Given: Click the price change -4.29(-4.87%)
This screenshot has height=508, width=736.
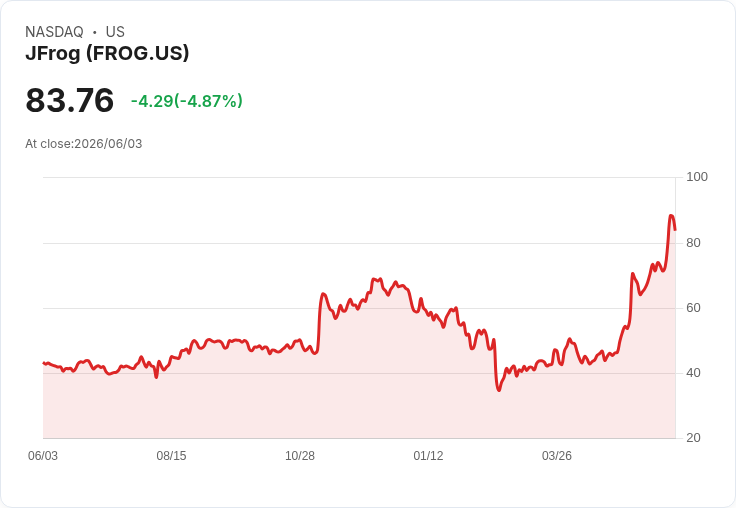Looking at the screenshot, I should coord(187,101).
